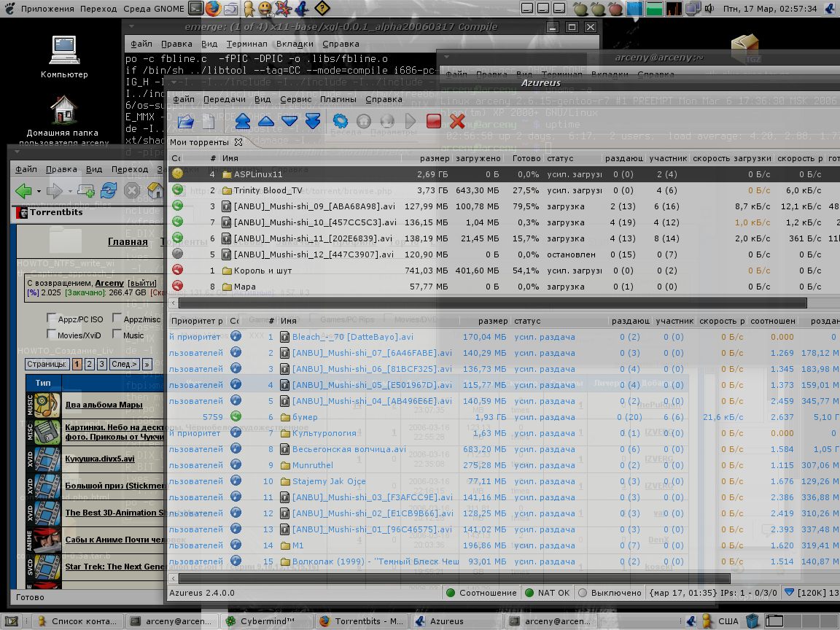Screen dimensions: 840x630
Task: Open the Среда GNOME panel menu
Action: tap(154, 9)
